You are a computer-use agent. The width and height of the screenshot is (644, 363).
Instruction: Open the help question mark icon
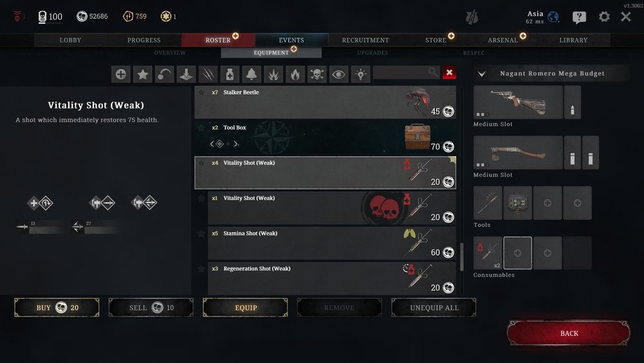tap(579, 17)
